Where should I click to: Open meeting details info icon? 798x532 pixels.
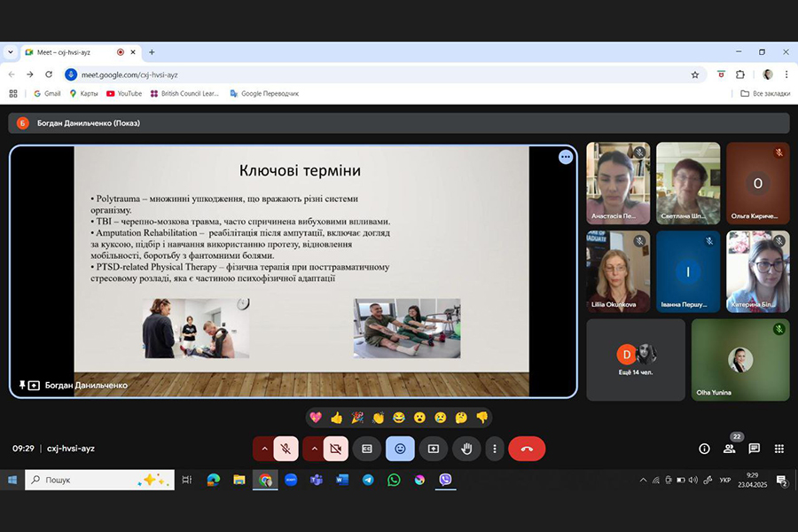[x=704, y=449]
